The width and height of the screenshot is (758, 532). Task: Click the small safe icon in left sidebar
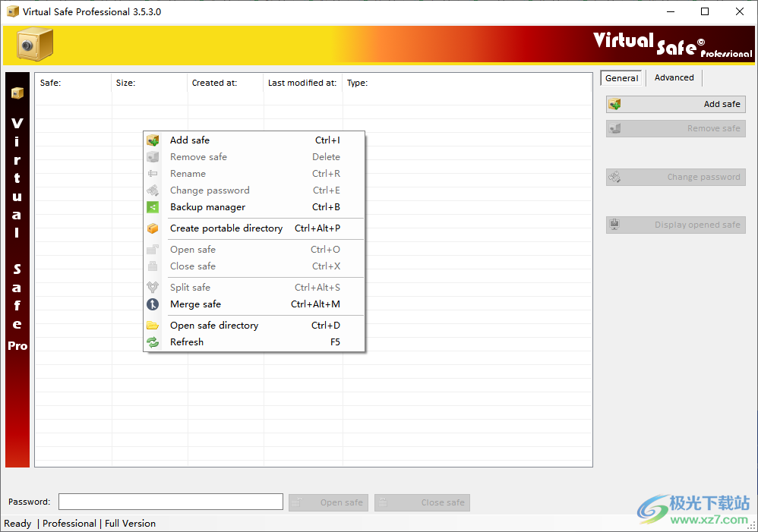[17, 93]
